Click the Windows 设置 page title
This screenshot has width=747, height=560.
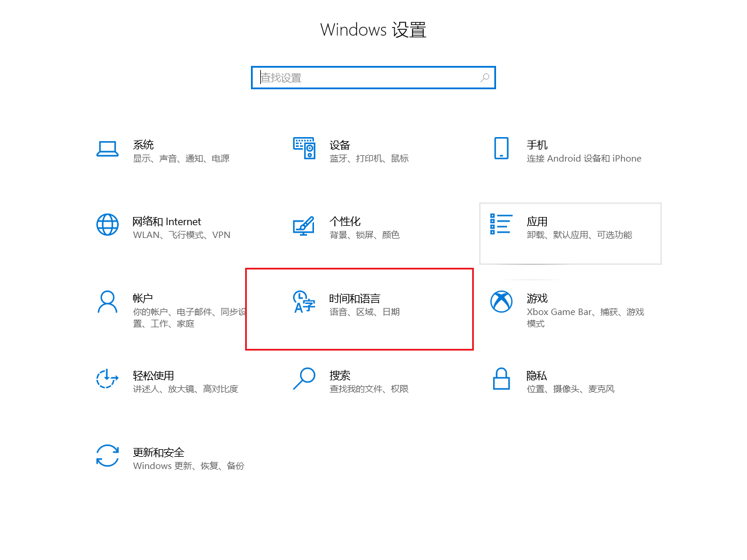coord(373,29)
